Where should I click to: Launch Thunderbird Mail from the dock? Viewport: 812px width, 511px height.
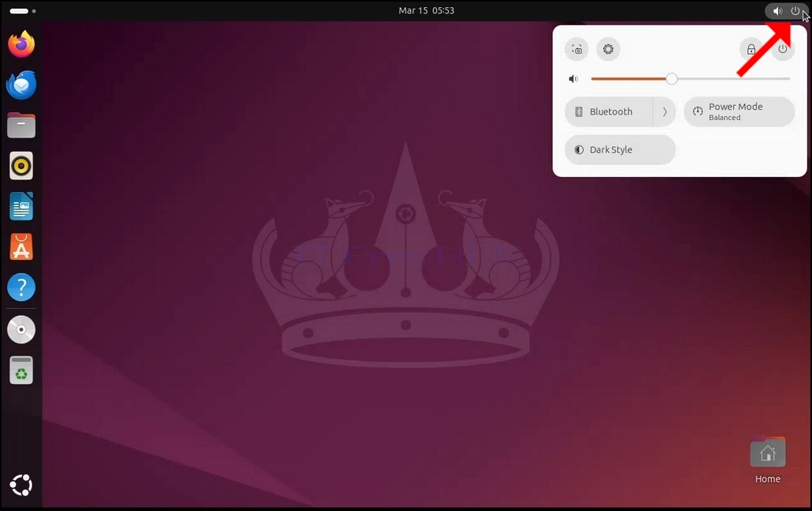21,85
